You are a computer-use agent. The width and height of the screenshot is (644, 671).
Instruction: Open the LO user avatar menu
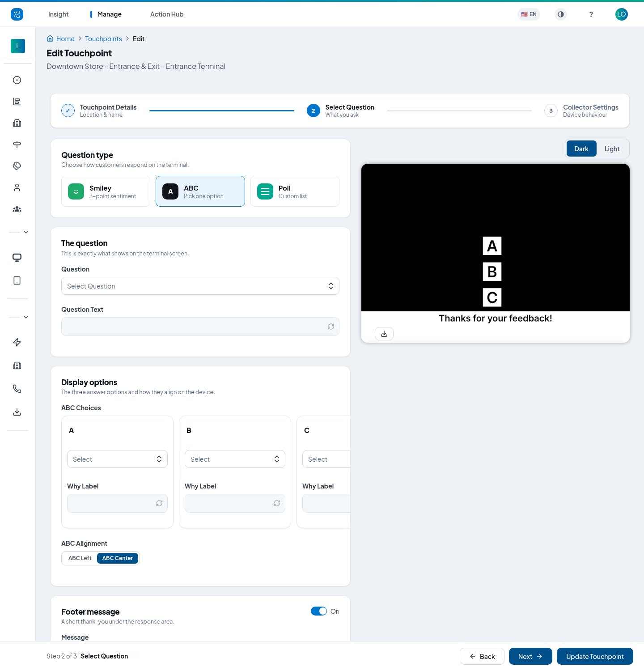(x=622, y=14)
